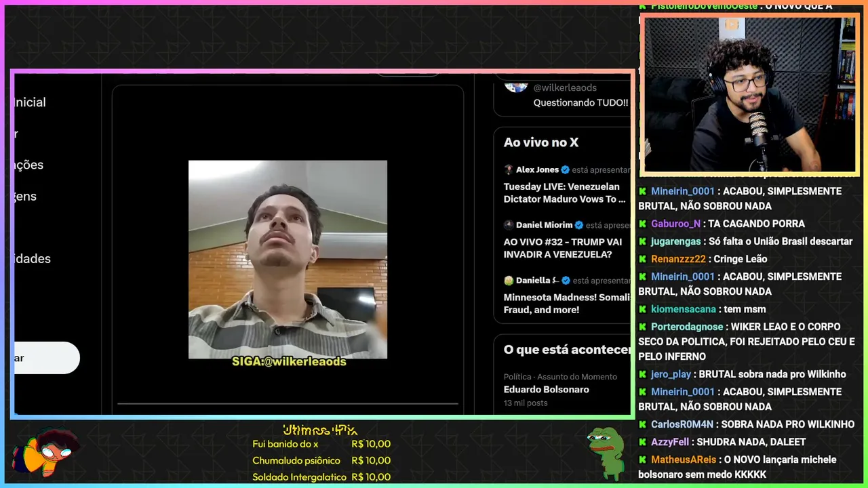Click verified badge next to Daniella
This screenshot has height=488, width=868.
tap(566, 280)
